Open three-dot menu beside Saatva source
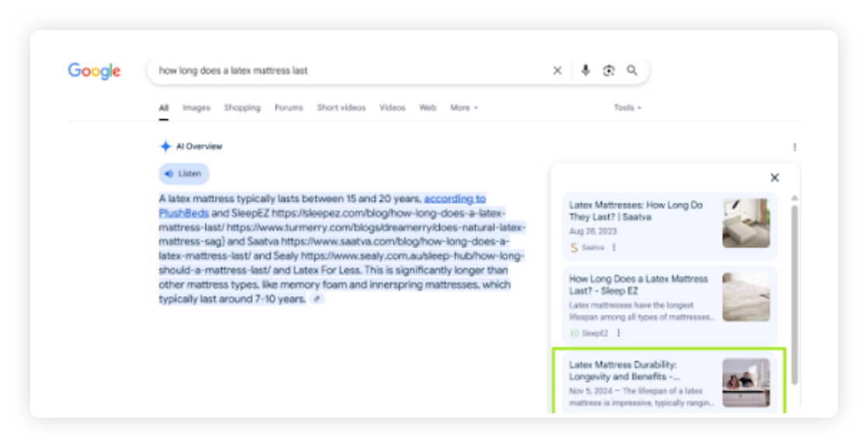 [x=614, y=248]
